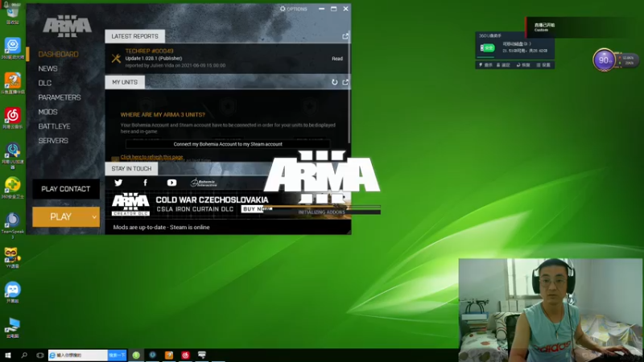Select the Latest Reports tab header

134,36
